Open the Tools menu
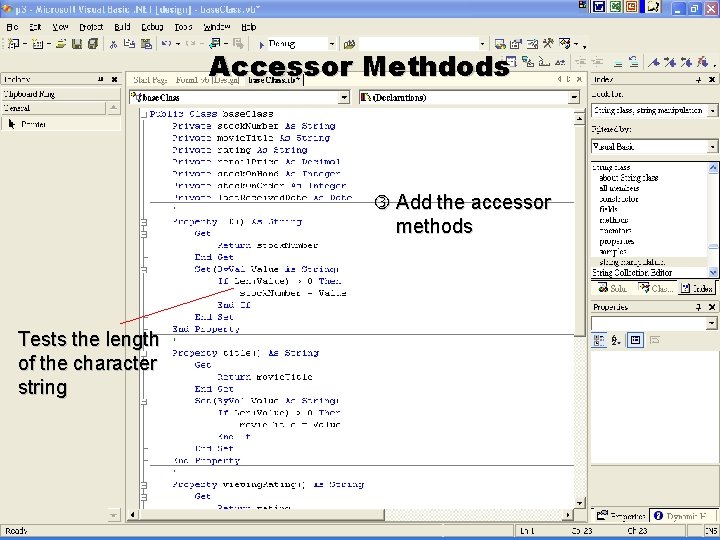Viewport: 720px width, 540px height. [183, 27]
